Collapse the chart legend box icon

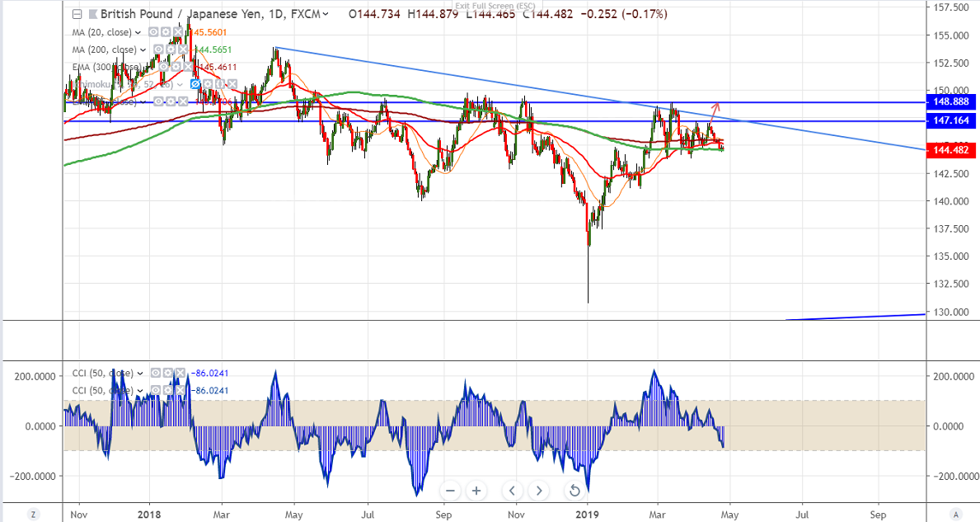77,14
